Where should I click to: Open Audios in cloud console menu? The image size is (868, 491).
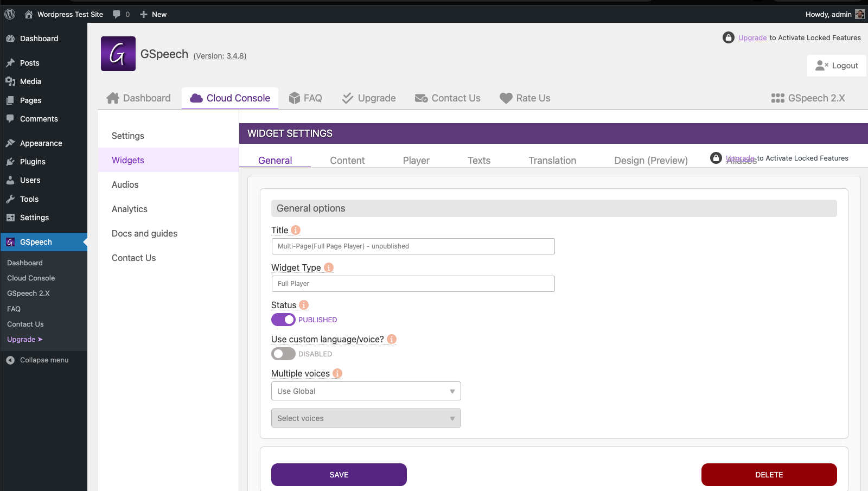[x=168, y=184]
